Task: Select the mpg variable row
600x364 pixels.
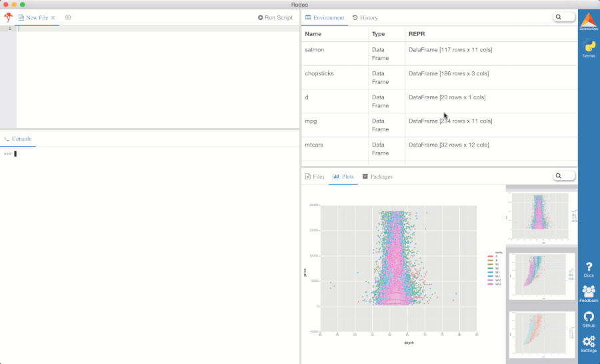Action: pyautogui.click(x=439, y=125)
